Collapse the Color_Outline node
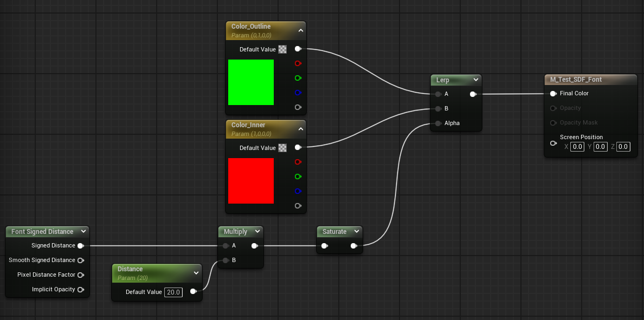 pyautogui.click(x=300, y=31)
